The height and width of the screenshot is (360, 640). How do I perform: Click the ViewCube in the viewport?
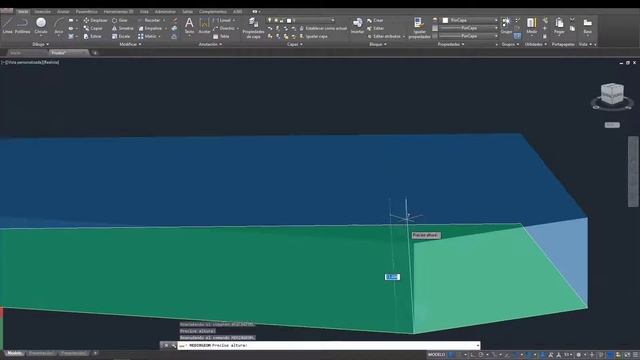pyautogui.click(x=612, y=95)
